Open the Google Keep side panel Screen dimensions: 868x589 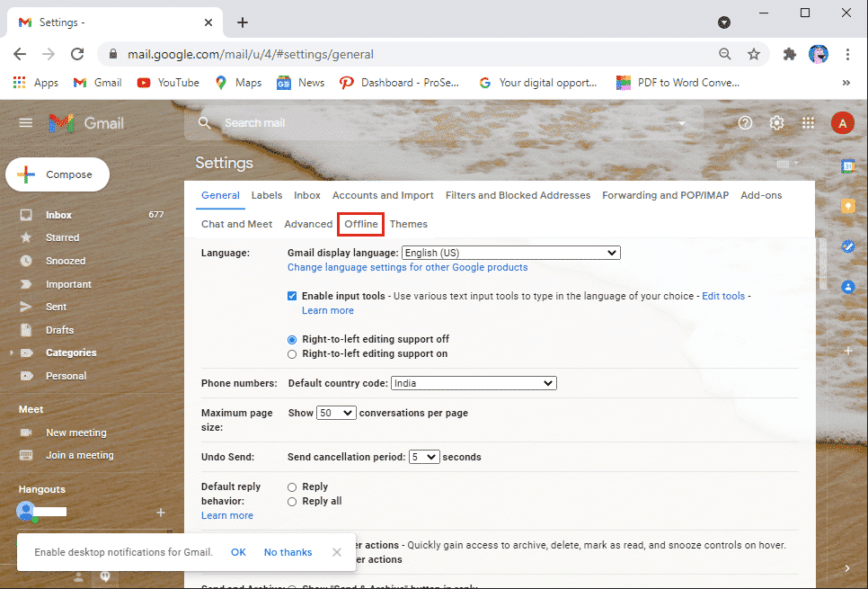click(x=848, y=205)
